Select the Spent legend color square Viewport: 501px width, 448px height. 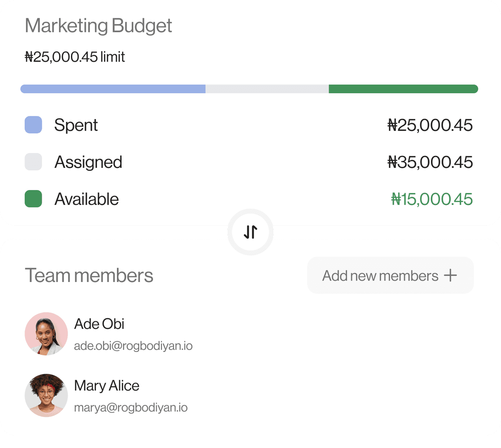click(33, 125)
